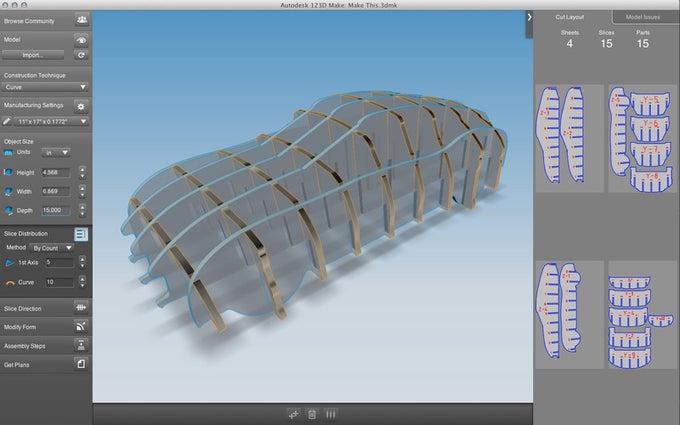Click the 1st Axis count field
The image size is (680, 425).
(x=59, y=263)
